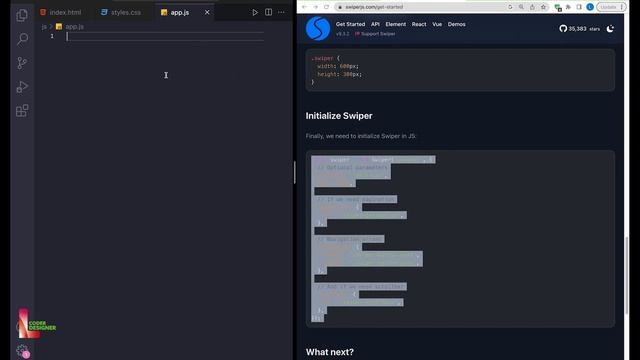
Task: Go to the Swiper logo home link
Action: (318, 29)
